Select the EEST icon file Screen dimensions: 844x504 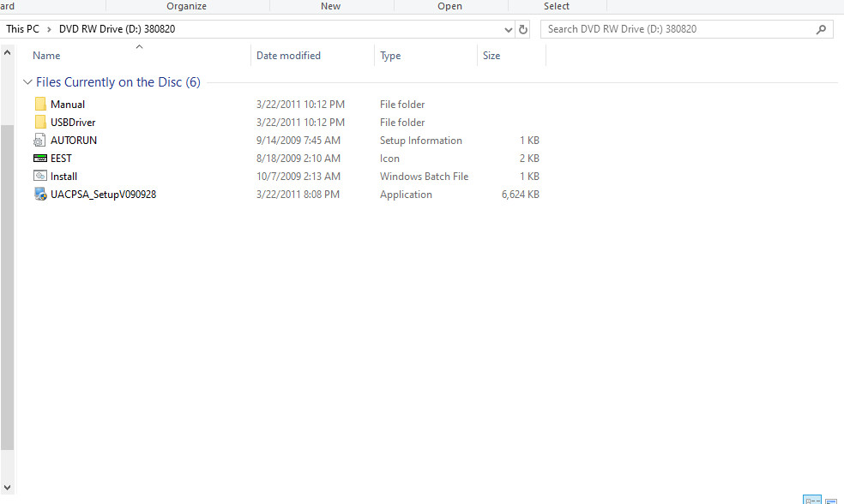point(40,158)
